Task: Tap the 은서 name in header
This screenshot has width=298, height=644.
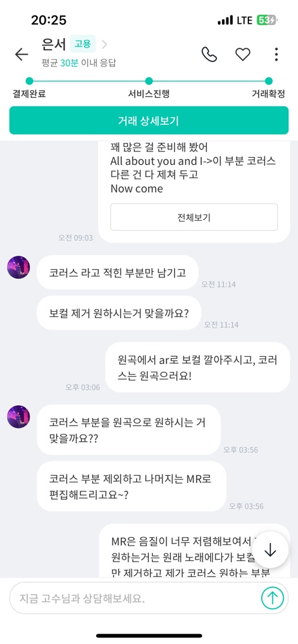Action: point(54,44)
